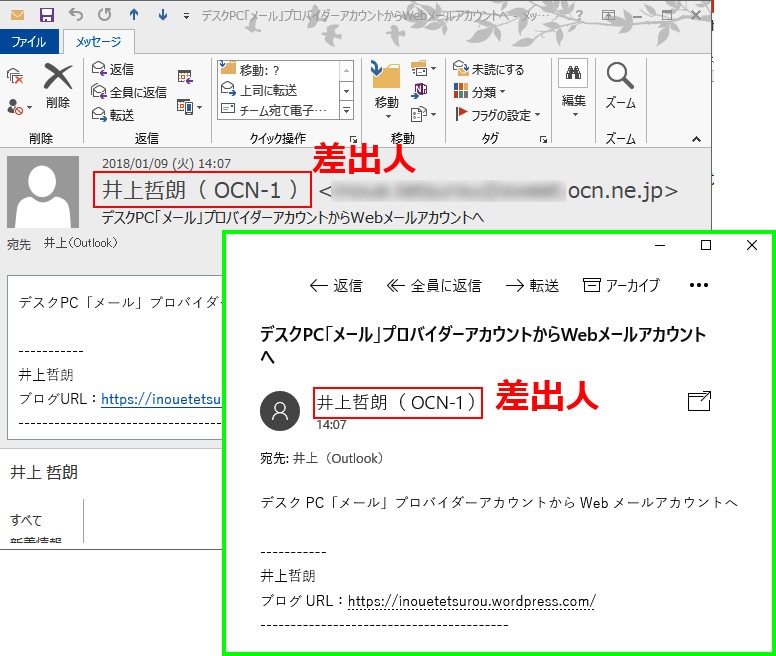Open the 編集 binoculars menu
Viewport: 776px width, 656px height.
574,89
